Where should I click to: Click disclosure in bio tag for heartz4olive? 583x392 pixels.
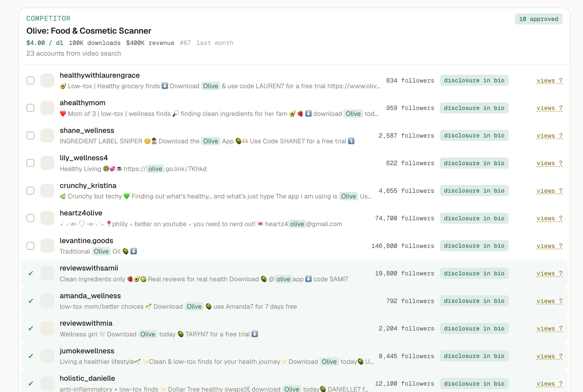474,218
